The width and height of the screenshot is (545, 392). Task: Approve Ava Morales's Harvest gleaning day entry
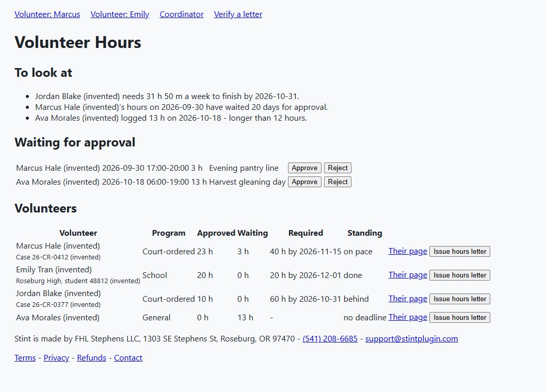[304, 182]
